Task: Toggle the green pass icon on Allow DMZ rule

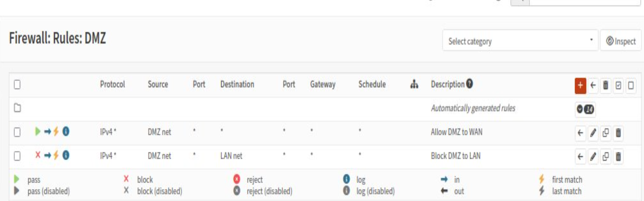Action: (x=37, y=131)
